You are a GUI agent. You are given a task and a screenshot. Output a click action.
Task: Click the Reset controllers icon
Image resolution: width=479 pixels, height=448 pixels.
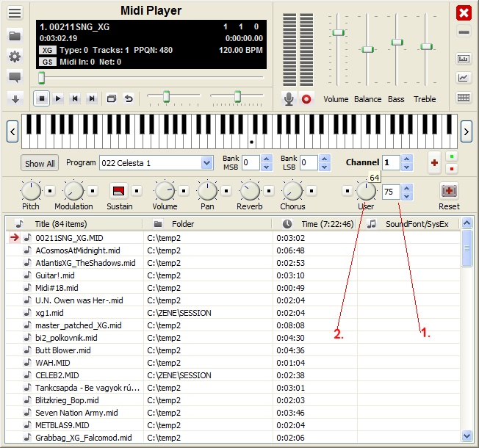point(449,191)
